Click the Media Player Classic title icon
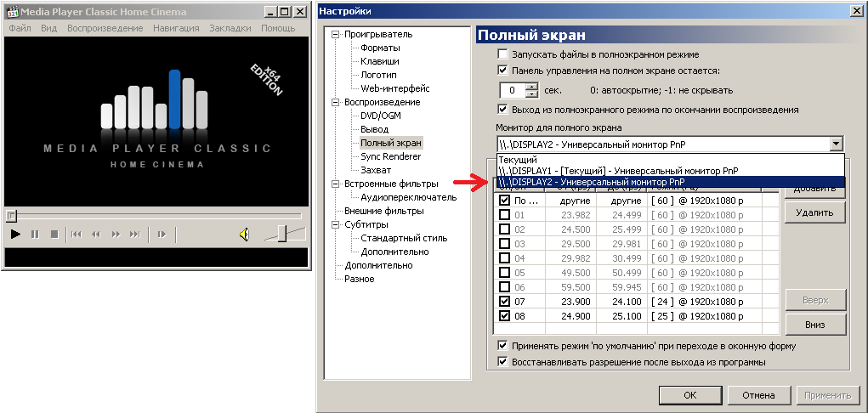Viewport: 868px width, 413px height. (x=12, y=12)
